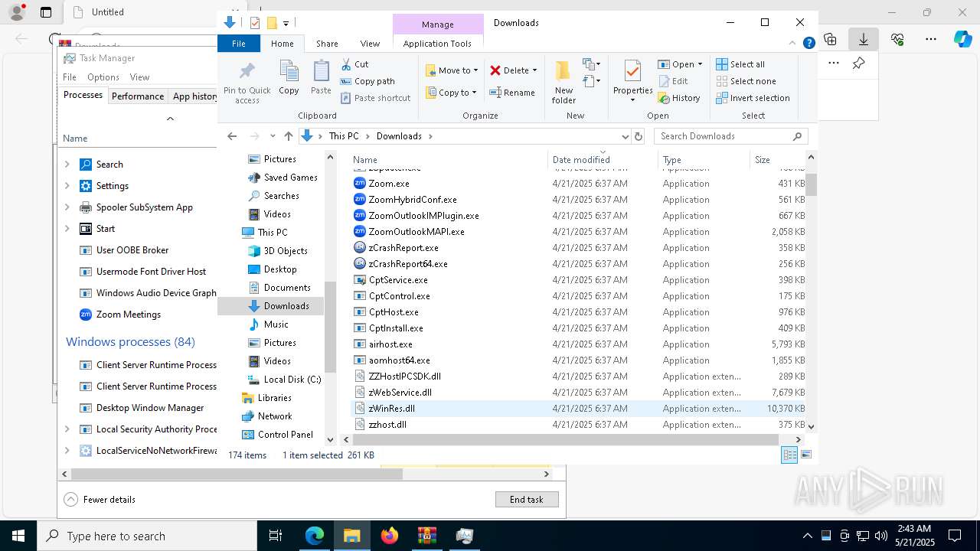Click back navigation arrow in Explorer

[x=232, y=136]
